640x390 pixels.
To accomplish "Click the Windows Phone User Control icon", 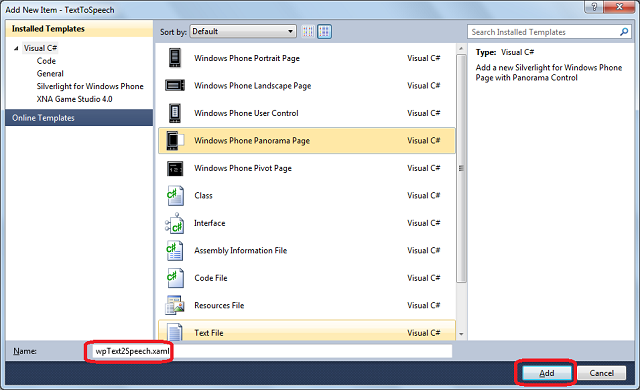I will click(175, 113).
